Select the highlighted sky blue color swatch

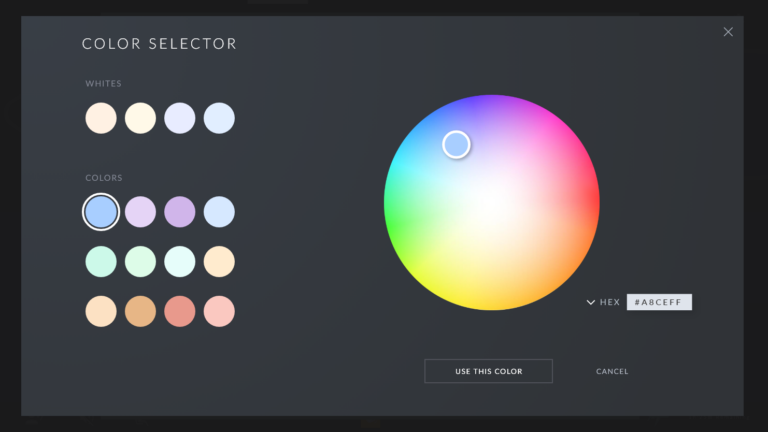tap(101, 212)
